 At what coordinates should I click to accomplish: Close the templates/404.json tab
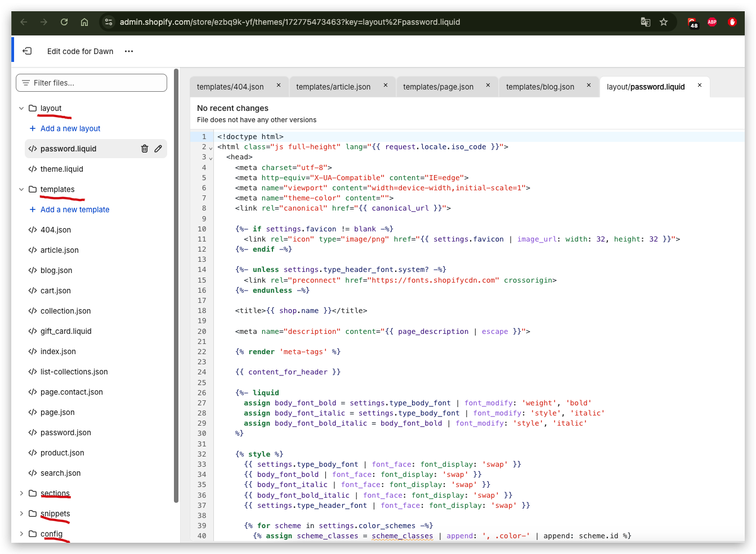279,85
